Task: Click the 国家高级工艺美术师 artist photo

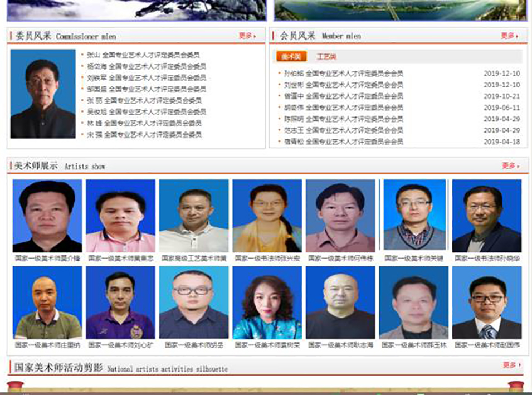Action: (x=194, y=216)
